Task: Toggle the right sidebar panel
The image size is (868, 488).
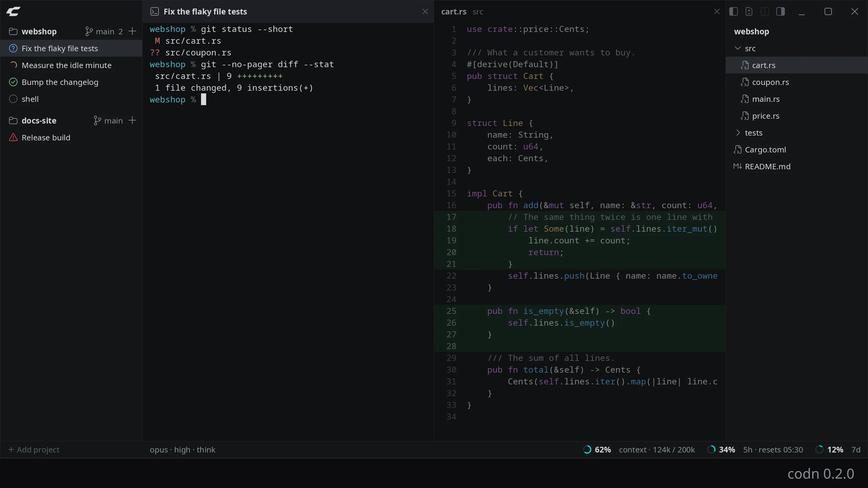Action: pos(780,11)
